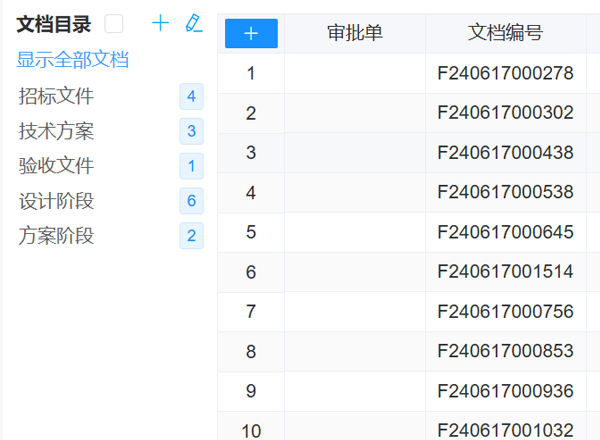The image size is (600, 440).
Task: Select document F240617001514
Action: [505, 272]
